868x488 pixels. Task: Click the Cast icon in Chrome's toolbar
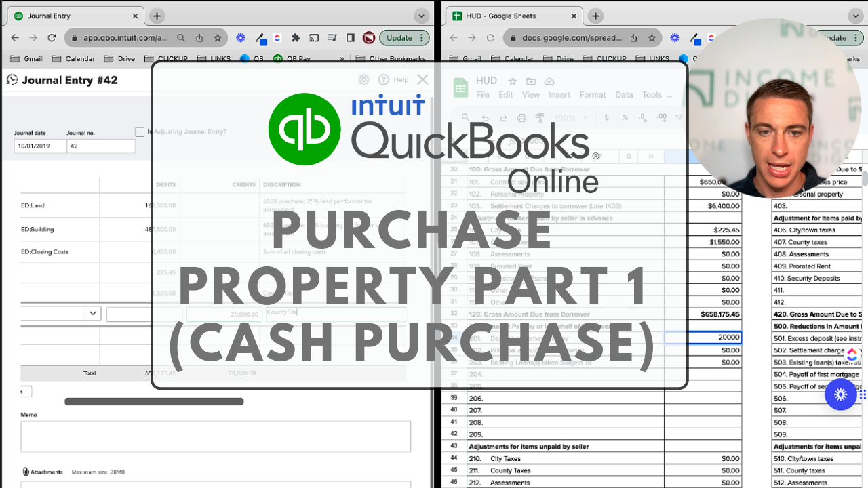314,38
